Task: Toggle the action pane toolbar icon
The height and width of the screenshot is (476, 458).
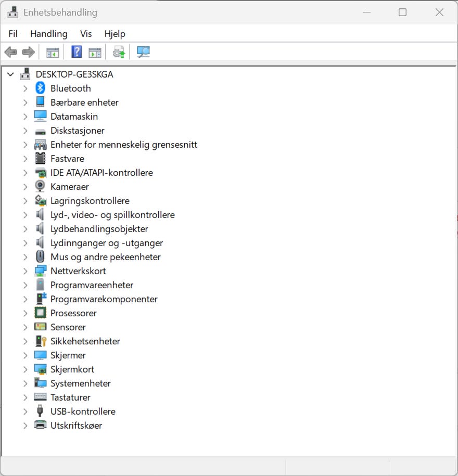Action: pos(95,53)
